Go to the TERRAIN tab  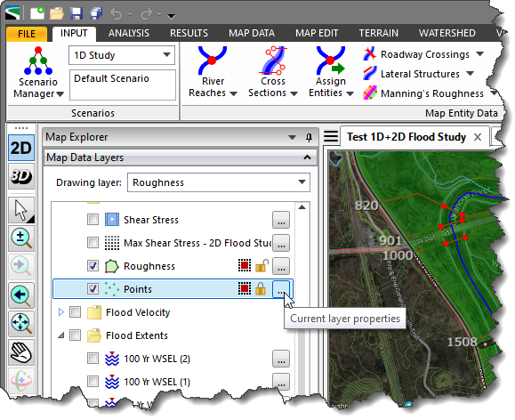[378, 34]
